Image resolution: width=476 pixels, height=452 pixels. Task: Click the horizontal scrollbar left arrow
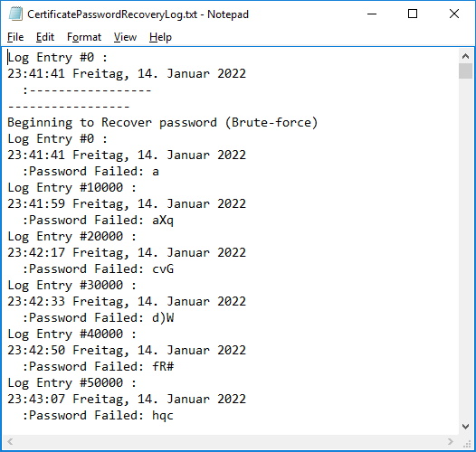tap(10, 441)
